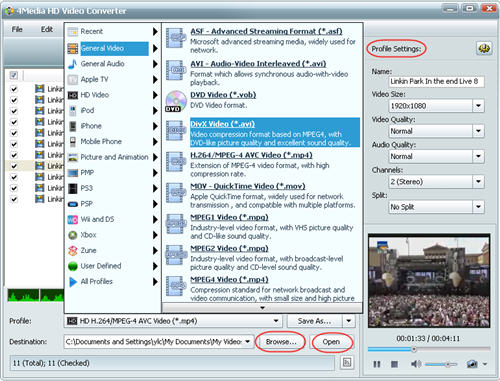Open the Channels dropdown
The height and width of the screenshot is (381, 500).
pos(478,182)
